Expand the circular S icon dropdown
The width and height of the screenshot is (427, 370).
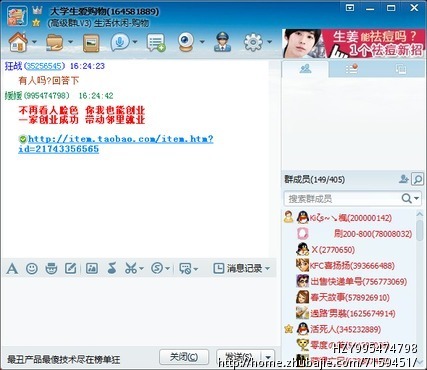[x=168, y=269]
